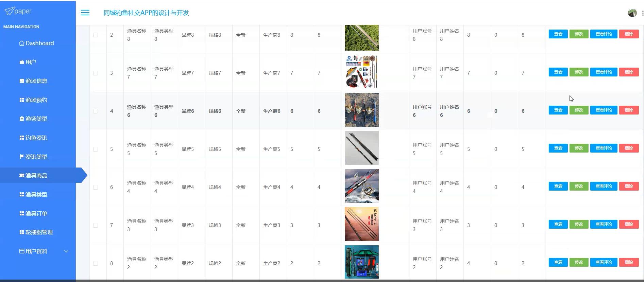Click the 渔具订单 grid icon
The width and height of the screenshot is (644, 282).
22,213
